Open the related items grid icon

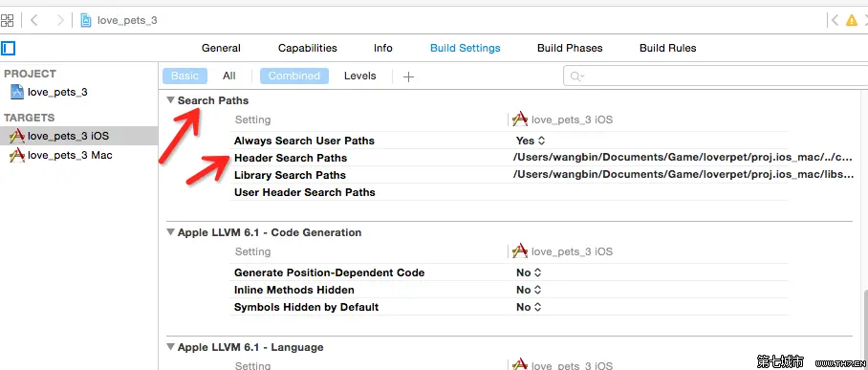click(7, 20)
